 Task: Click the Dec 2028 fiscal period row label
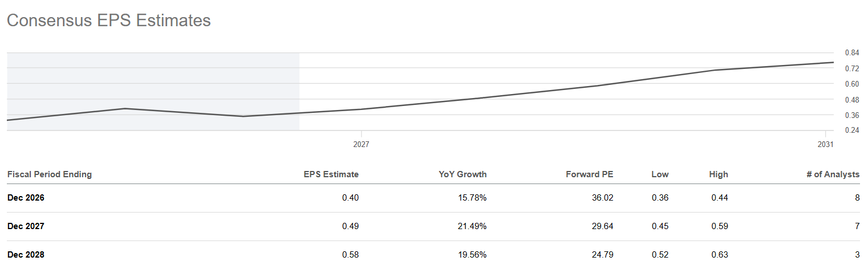(26, 255)
